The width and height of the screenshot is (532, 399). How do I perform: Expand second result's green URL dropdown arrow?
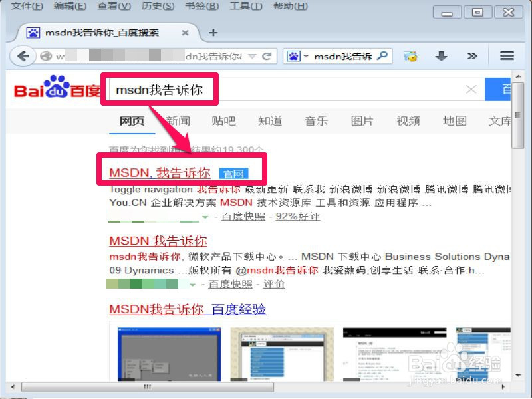tap(192, 285)
